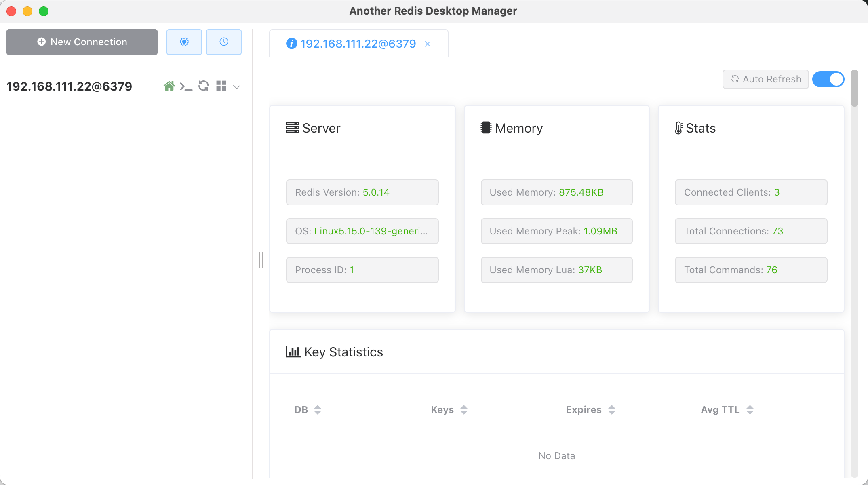Click the New Connection button
The height and width of the screenshot is (485, 868).
[x=82, y=42]
